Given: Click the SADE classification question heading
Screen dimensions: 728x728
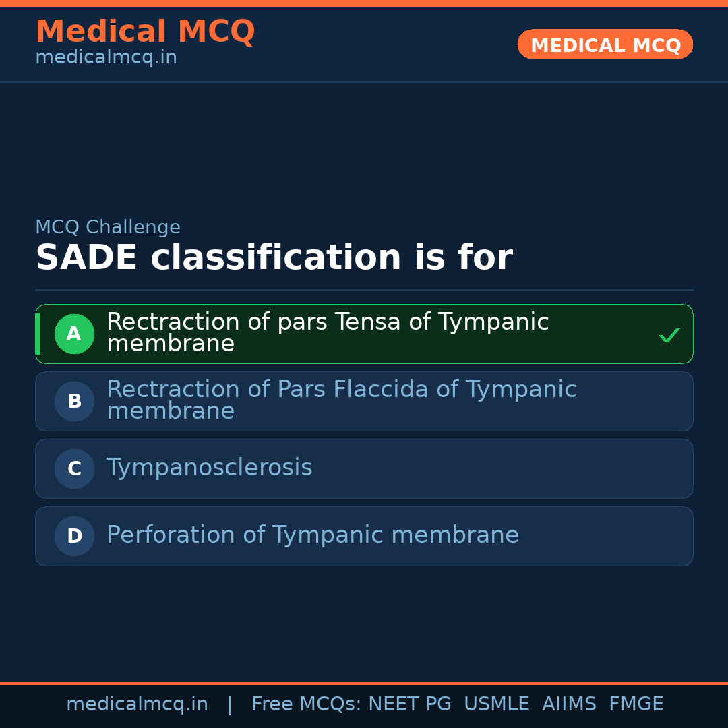Looking at the screenshot, I should 274,257.
